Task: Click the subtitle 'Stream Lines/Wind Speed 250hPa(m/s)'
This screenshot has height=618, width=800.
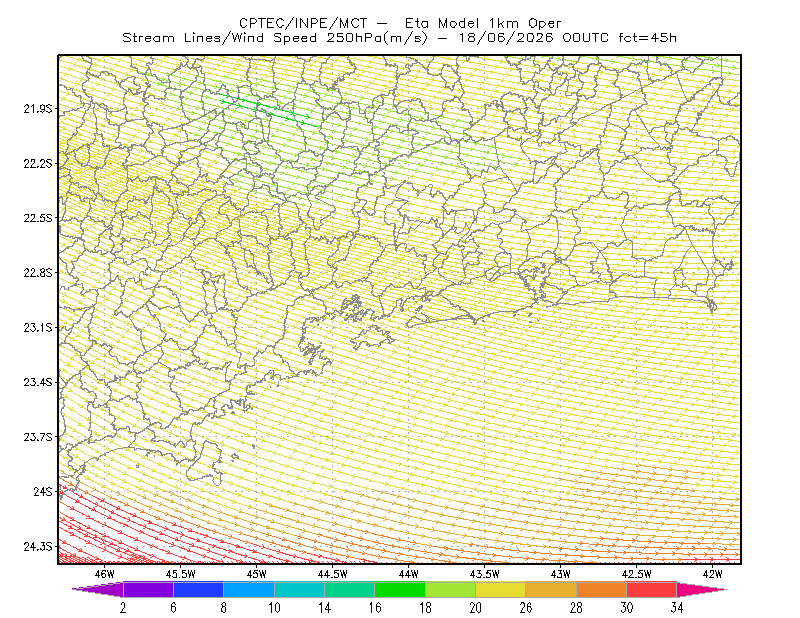Action: (275, 38)
